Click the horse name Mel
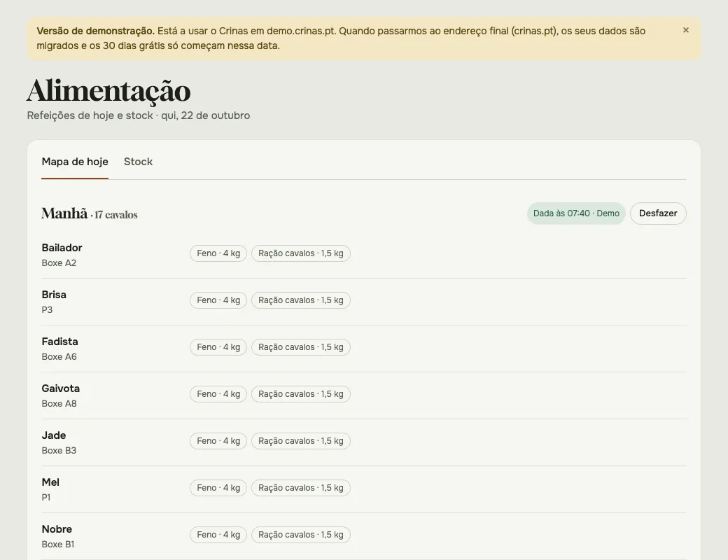728x560 pixels. pos(50,482)
